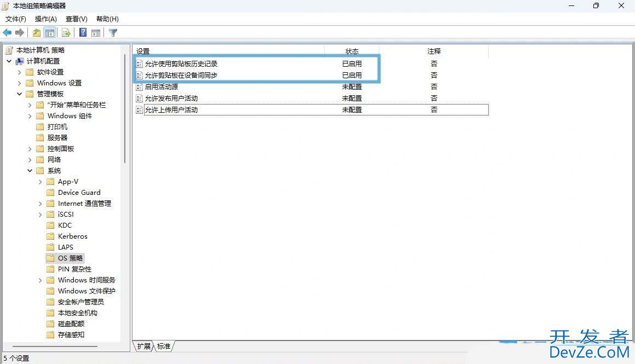Click the app icon in title bar
This screenshot has width=635, height=364.
[x=5, y=5]
